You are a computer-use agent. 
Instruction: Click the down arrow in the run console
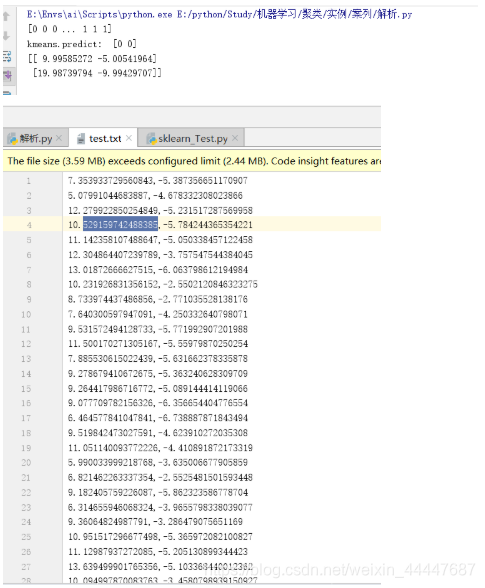(x=6, y=36)
